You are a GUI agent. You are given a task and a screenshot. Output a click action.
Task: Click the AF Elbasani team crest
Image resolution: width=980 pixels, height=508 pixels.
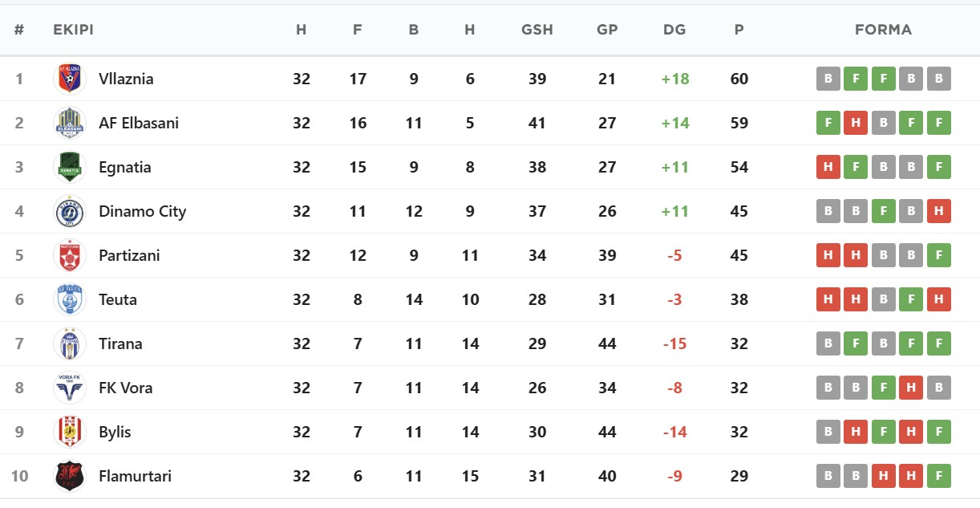[x=70, y=123]
